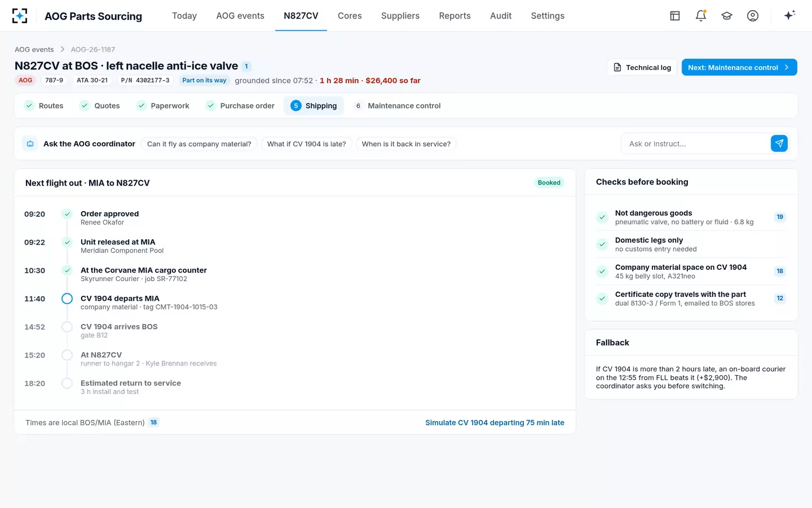Click the check icon beside Certificate copy travels
The image size is (812, 508).
pos(602,299)
